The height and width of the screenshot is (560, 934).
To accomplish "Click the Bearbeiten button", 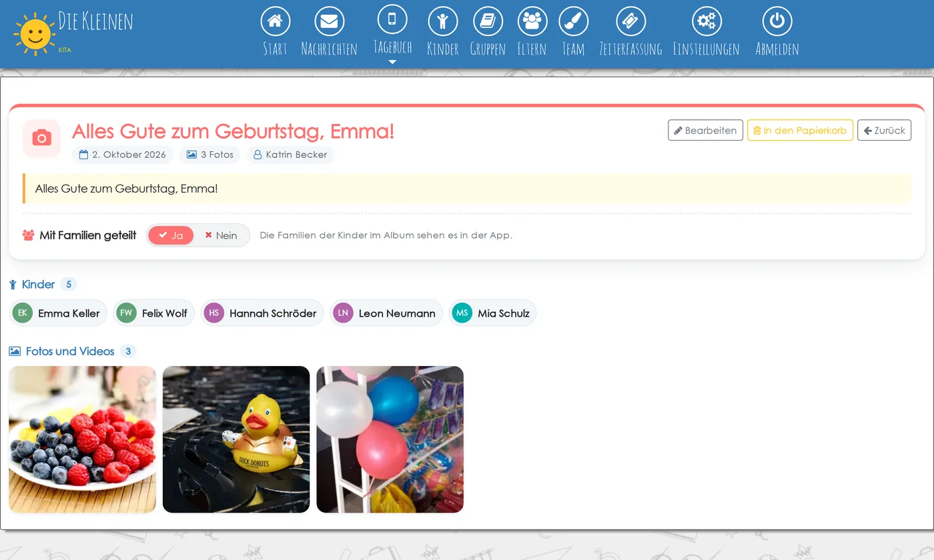I will click(705, 130).
